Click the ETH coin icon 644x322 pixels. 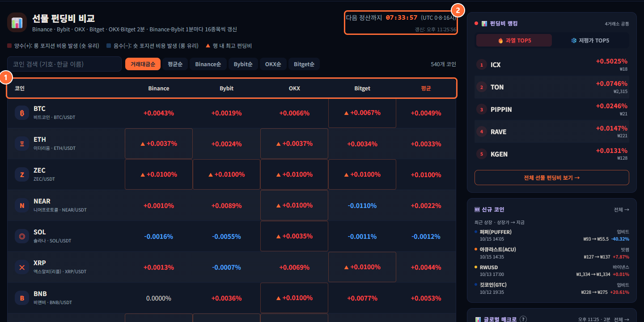tap(22, 144)
